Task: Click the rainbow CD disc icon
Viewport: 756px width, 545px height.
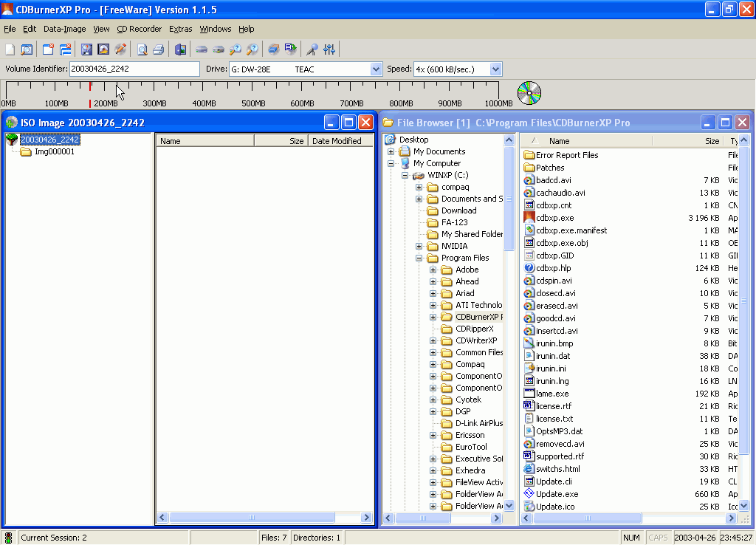Action: 529,93
